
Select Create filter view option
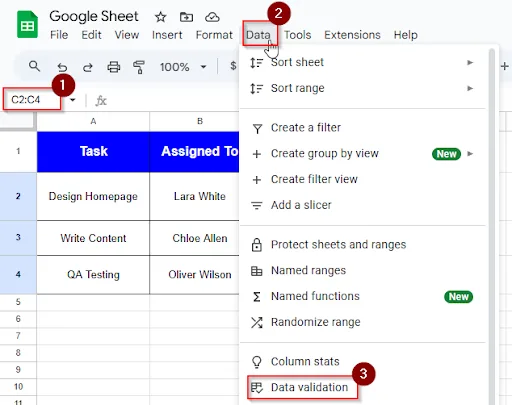pyautogui.click(x=362, y=179)
